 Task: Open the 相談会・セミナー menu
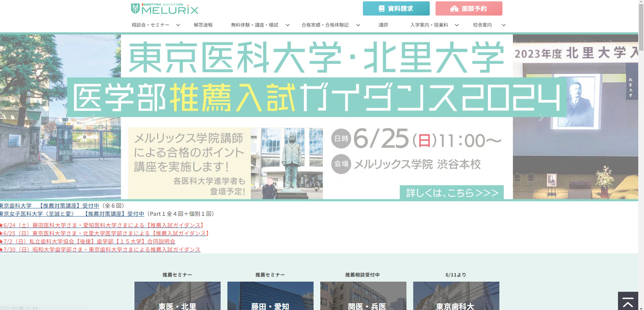[x=150, y=25]
